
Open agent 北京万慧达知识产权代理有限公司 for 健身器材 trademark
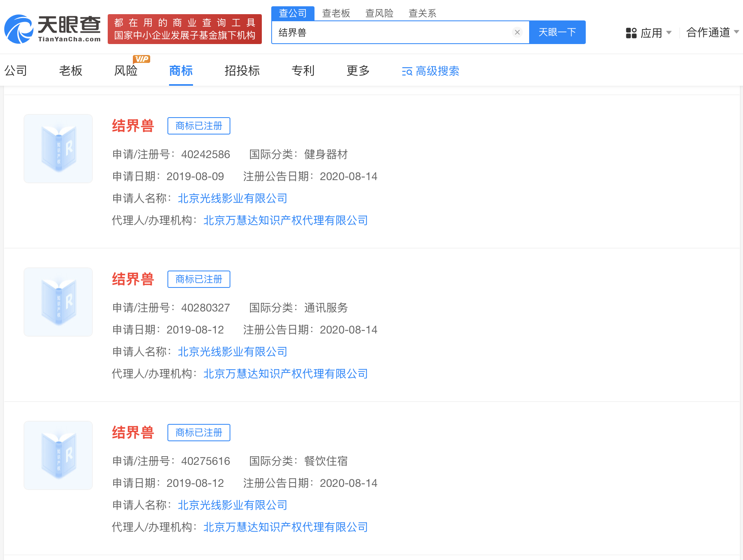pyautogui.click(x=286, y=220)
